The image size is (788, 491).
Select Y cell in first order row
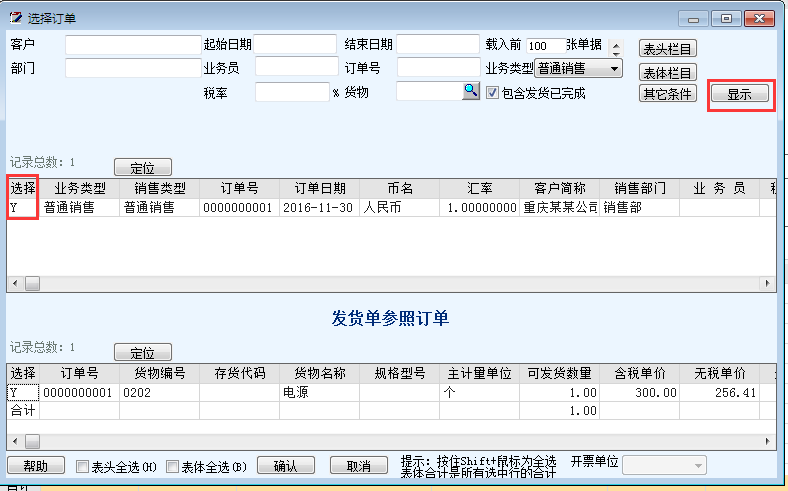(22, 208)
